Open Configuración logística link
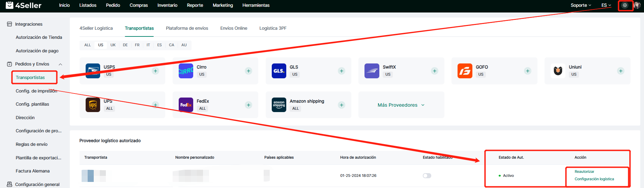Screen dimensions: 644x188 (594, 179)
